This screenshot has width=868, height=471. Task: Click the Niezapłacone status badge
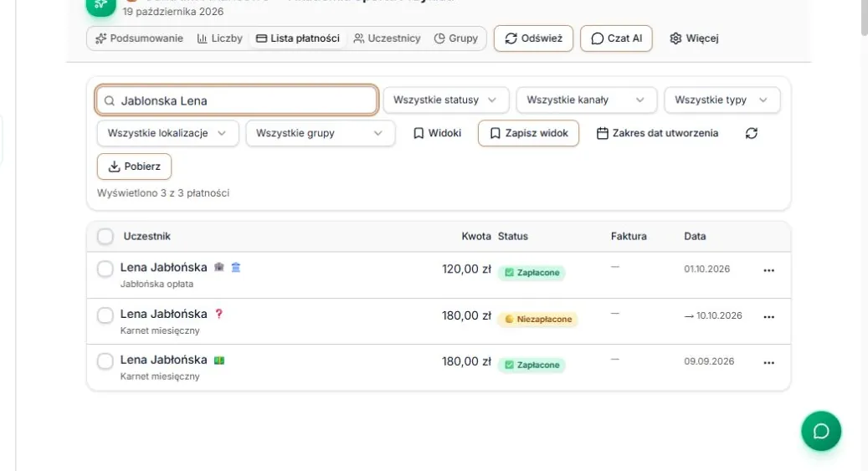pyautogui.click(x=538, y=320)
